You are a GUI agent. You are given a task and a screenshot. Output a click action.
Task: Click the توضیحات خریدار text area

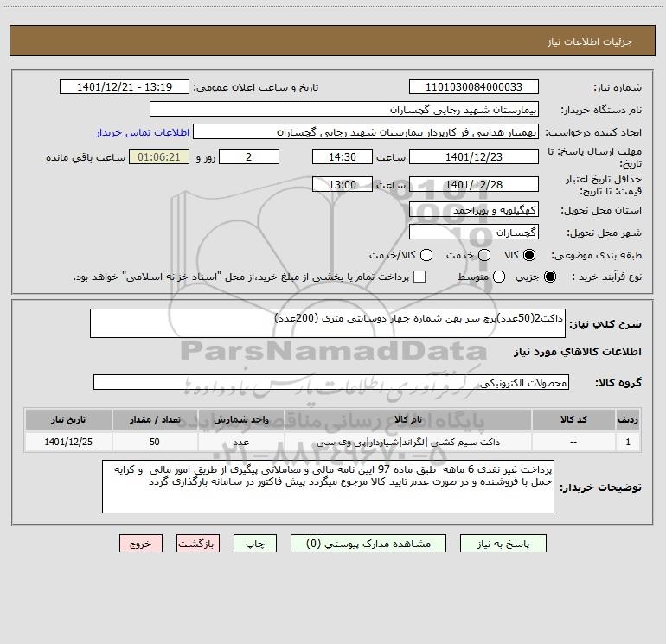pyautogui.click(x=328, y=487)
